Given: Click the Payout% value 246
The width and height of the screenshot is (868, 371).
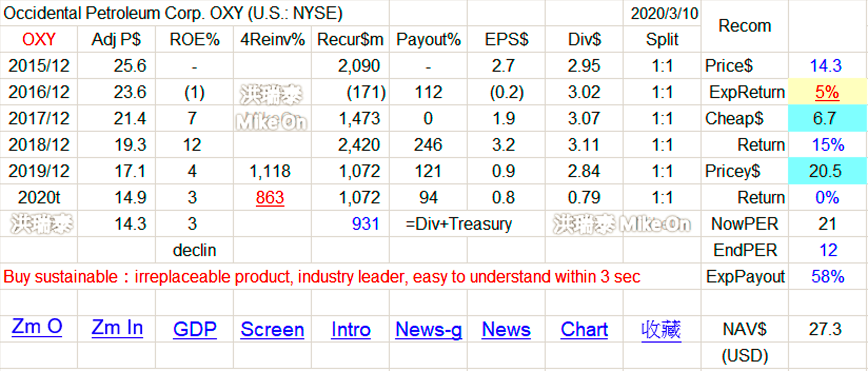Looking at the screenshot, I should pyautogui.click(x=428, y=145).
